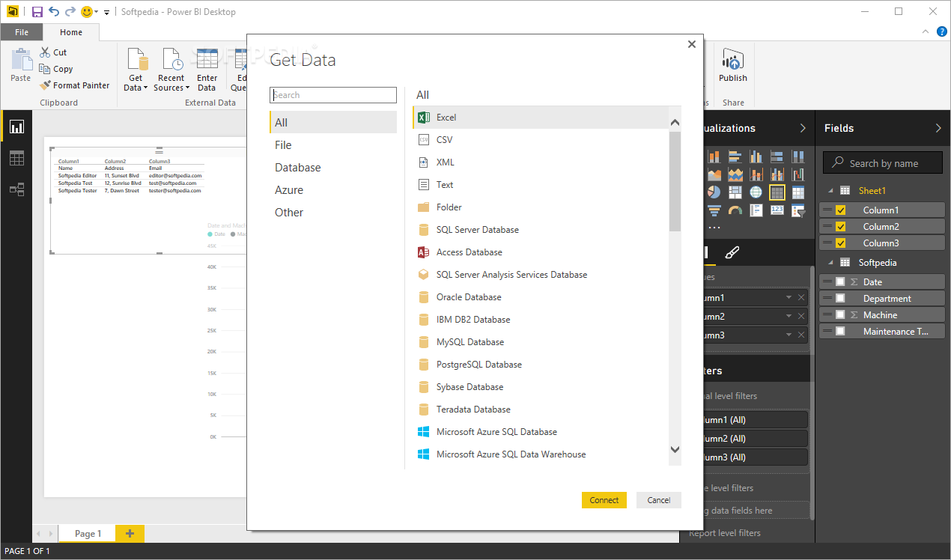Image resolution: width=951 pixels, height=560 pixels.
Task: Choose the 123 card visualization
Action: [x=777, y=210]
